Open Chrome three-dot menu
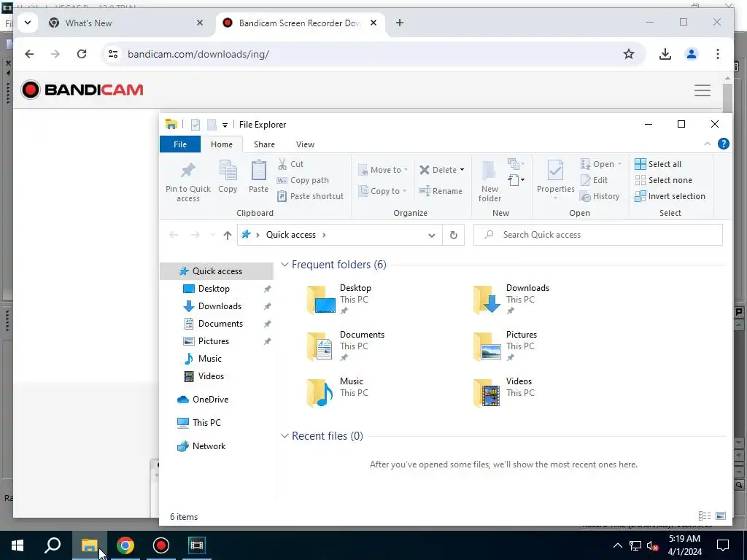Image resolution: width=747 pixels, height=560 pixels. click(x=718, y=54)
